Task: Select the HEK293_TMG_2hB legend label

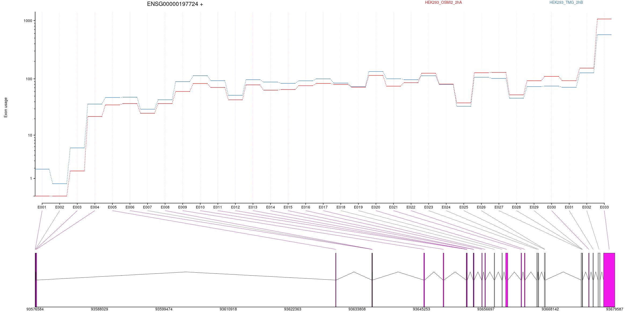Action: tap(566, 2)
